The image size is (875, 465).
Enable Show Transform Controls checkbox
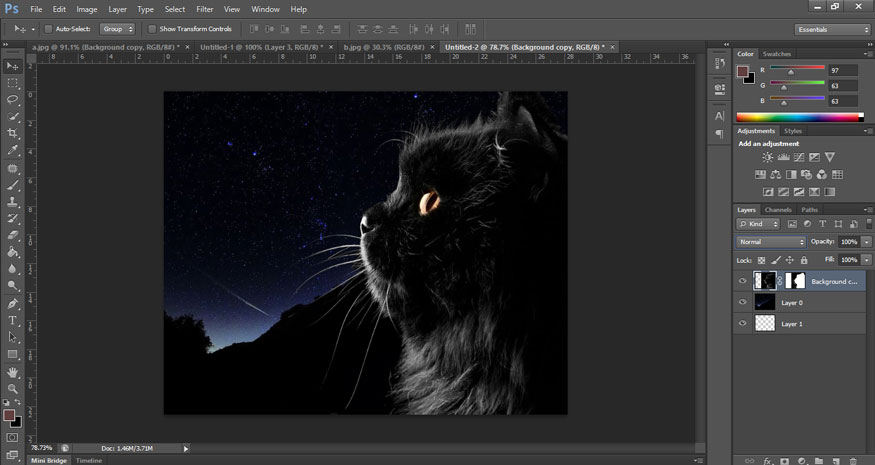pyautogui.click(x=152, y=29)
